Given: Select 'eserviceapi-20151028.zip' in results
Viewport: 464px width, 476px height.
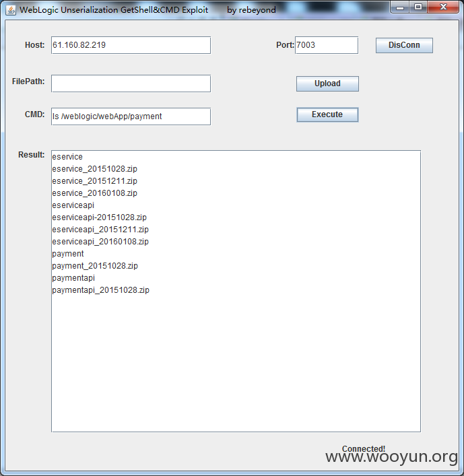Looking at the screenshot, I should pos(99,217).
